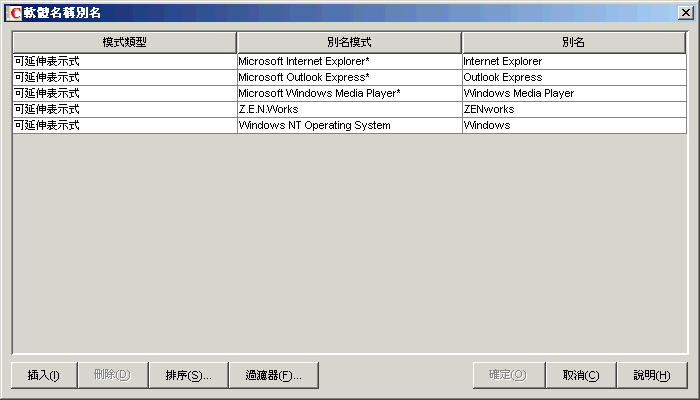Select 可延伸表示式 in the Z.E.N.Works row
This screenshot has width=700, height=400.
(125, 109)
